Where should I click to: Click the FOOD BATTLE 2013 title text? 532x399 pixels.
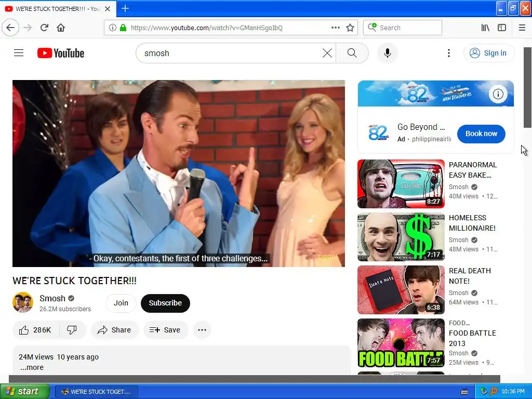pos(472,338)
